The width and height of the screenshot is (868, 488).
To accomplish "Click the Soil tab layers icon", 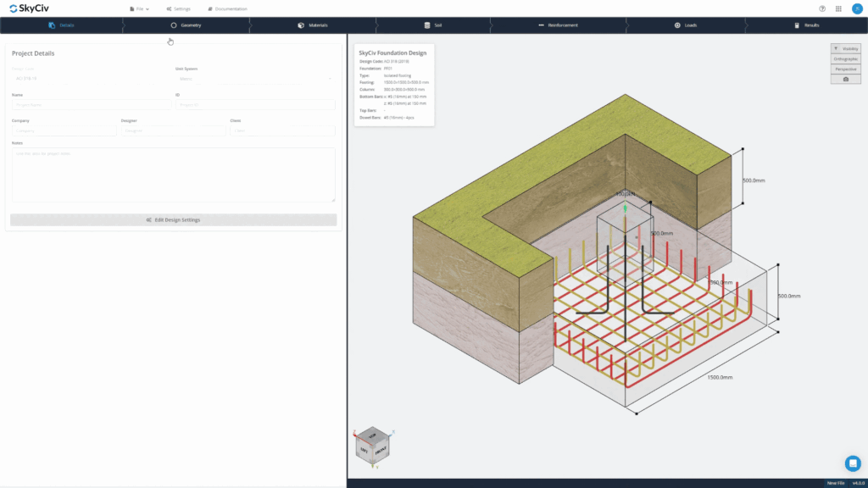I will click(x=427, y=25).
